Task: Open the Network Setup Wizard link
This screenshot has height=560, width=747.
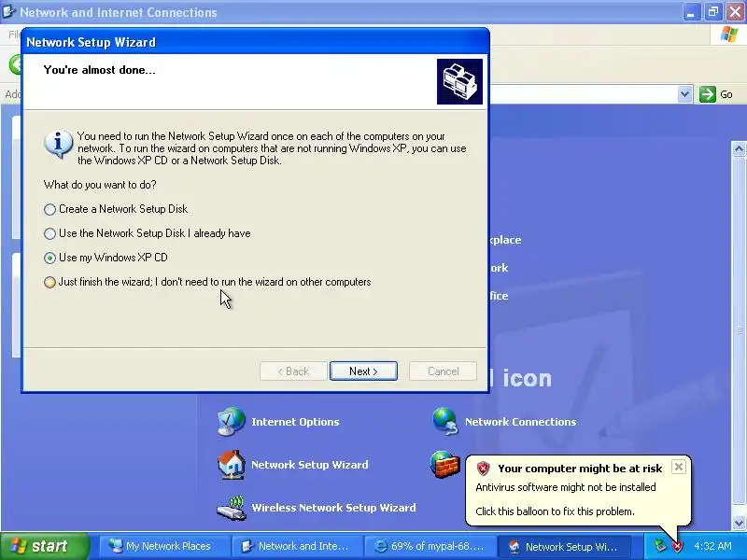Action: coord(310,465)
